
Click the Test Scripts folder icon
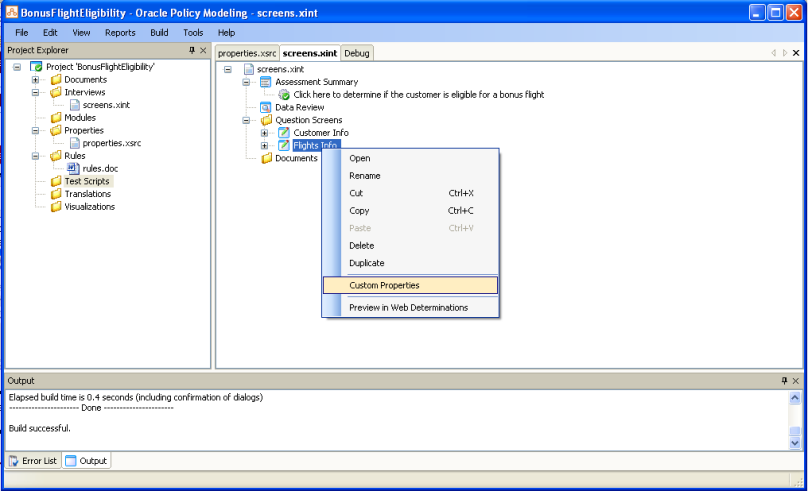click(x=56, y=181)
